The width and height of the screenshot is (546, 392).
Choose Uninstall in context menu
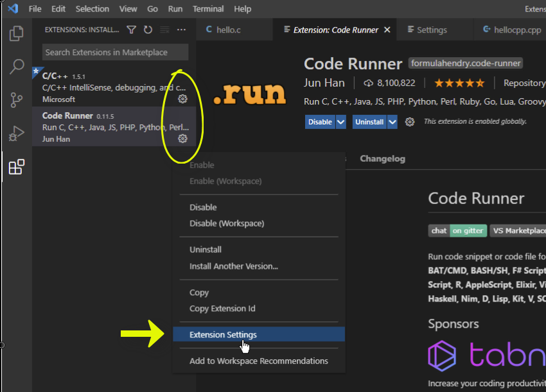pyautogui.click(x=259, y=250)
